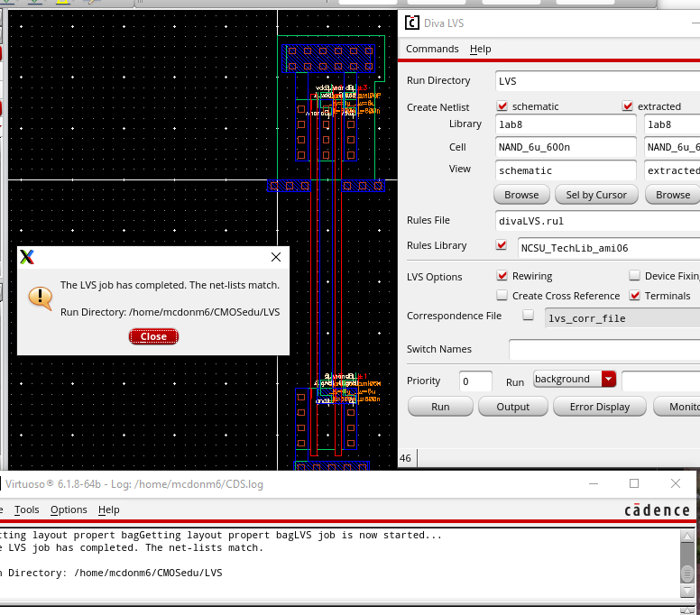Click the Diva LVS window title icon
Screen dimensions: 700x615
pos(412,23)
